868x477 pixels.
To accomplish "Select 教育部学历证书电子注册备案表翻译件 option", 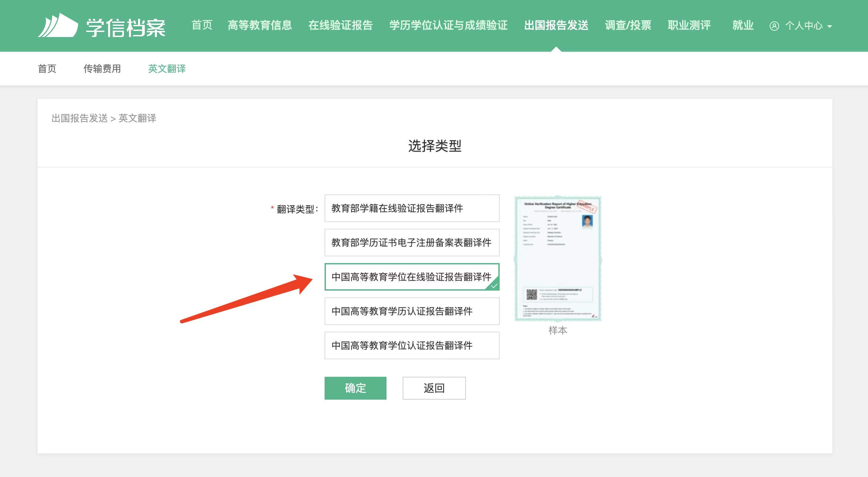I will pos(412,243).
